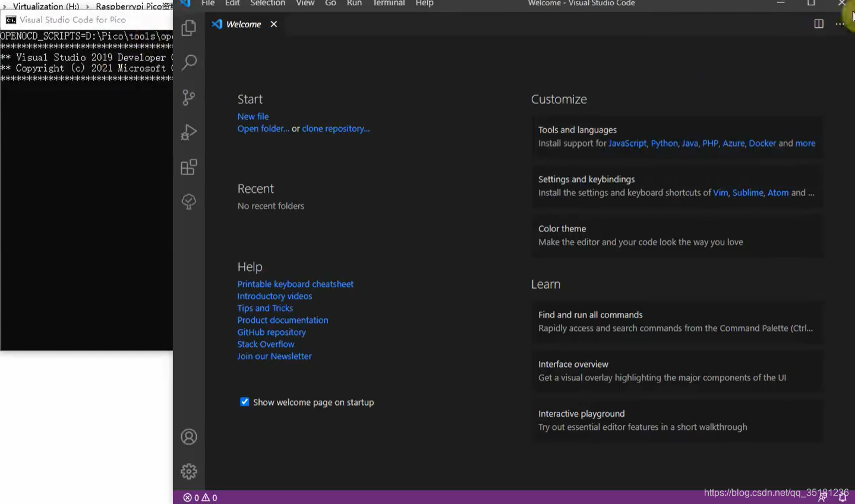Open the Manage gear icon

(189, 471)
